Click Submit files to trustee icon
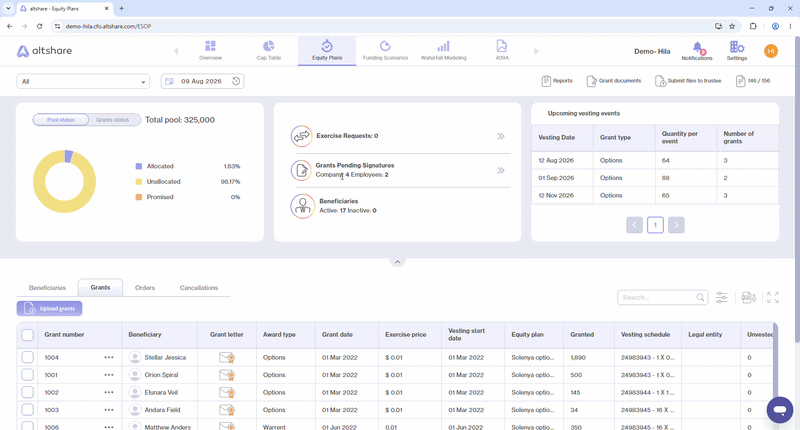Image resolution: width=800 pixels, height=430 pixels. point(660,81)
